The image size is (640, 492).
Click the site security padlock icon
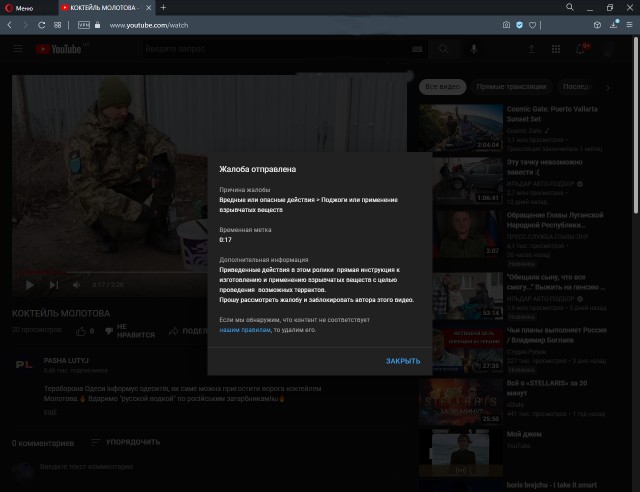click(97, 25)
